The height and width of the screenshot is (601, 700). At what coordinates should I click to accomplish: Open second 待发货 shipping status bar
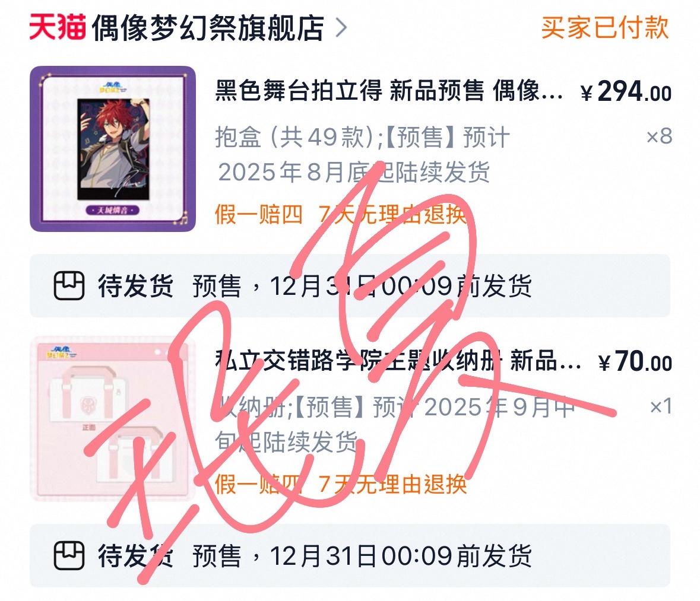click(x=350, y=555)
